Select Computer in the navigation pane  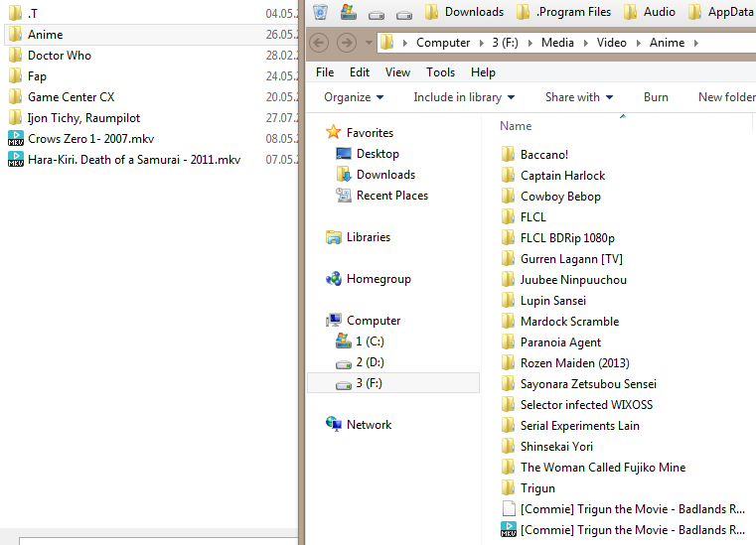tap(363, 321)
